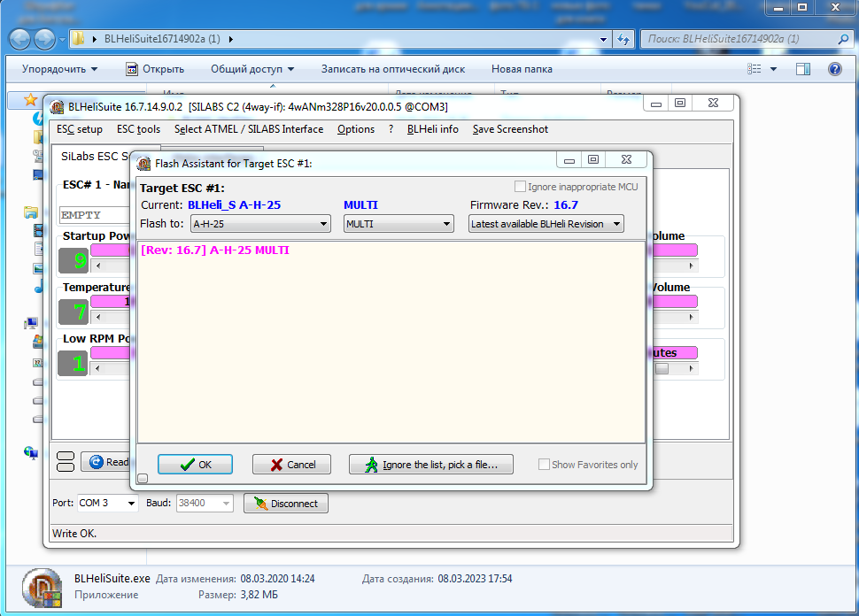
Task: Enable 'Ignore inappropriate MCU' checkbox
Action: [x=520, y=187]
